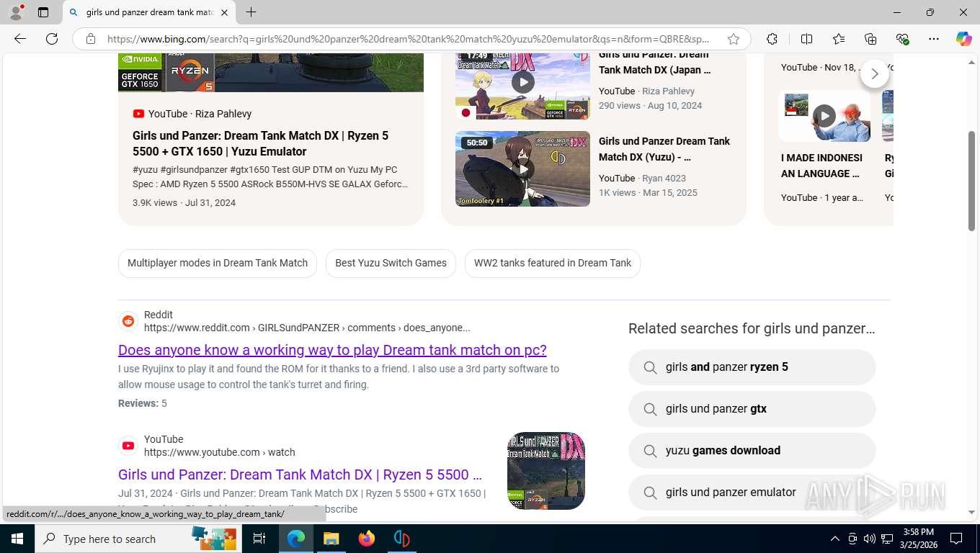Open browser Extensions puzzle icon
This screenshot has width=980, height=553.
pyautogui.click(x=772, y=39)
